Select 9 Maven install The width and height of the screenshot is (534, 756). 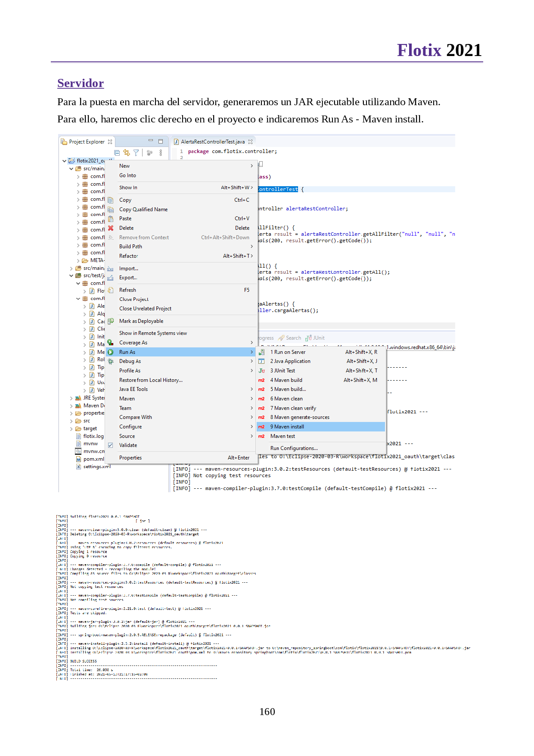point(321,427)
